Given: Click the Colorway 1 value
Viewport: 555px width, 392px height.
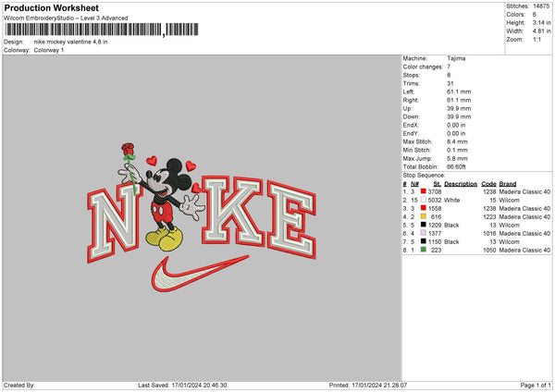Looking at the screenshot, I should (x=49, y=50).
